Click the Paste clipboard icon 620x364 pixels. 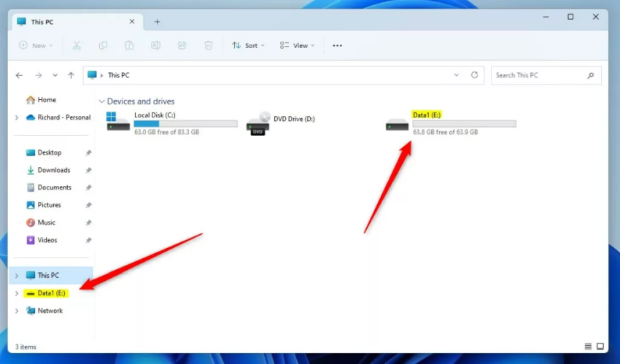(129, 45)
